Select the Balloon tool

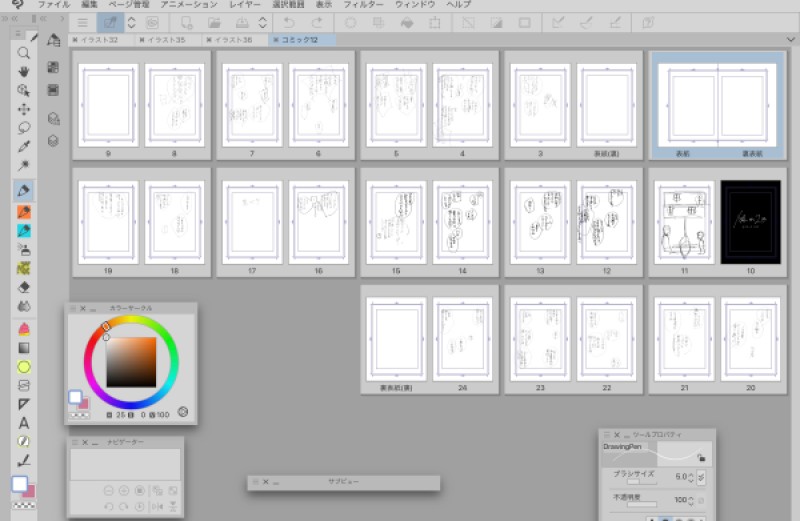pyautogui.click(x=23, y=441)
